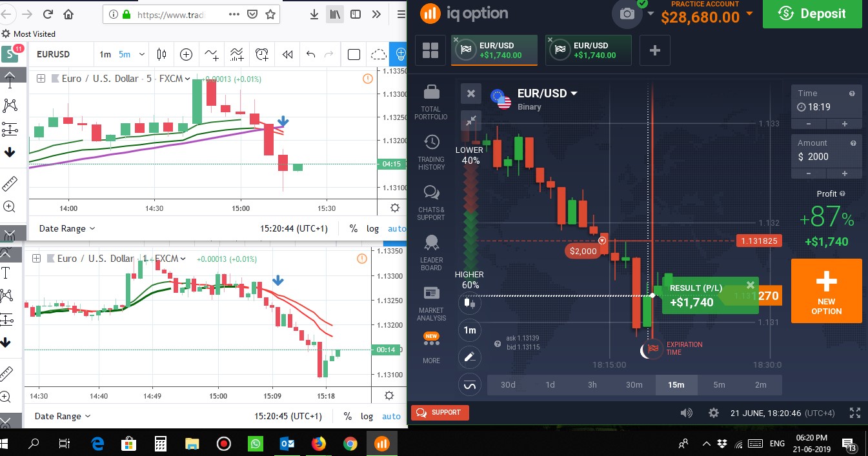Toggle percent scale on lower TradingView chart
The height and width of the screenshot is (456, 868).
tap(348, 416)
